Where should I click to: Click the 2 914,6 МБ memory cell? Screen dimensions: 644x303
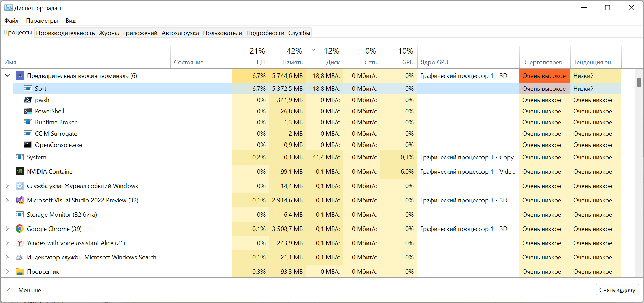click(x=287, y=200)
